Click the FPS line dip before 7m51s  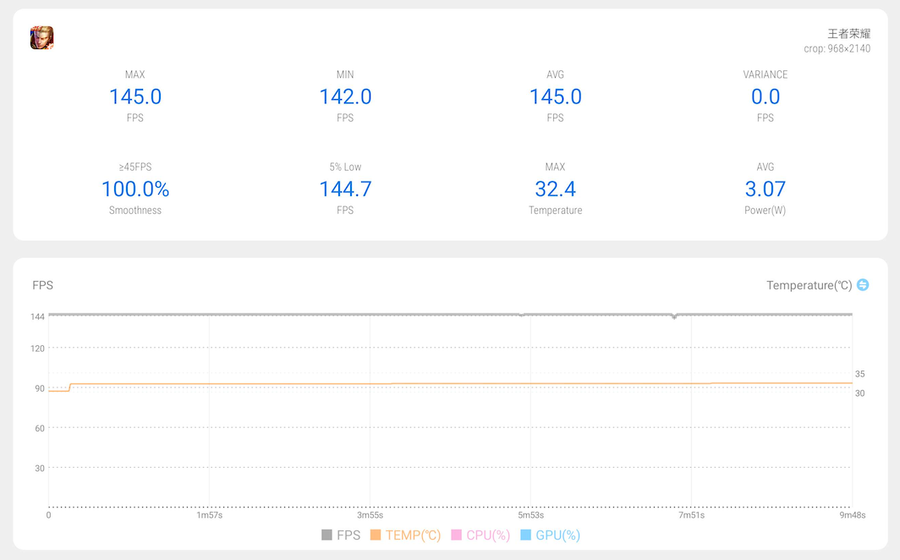point(674,317)
